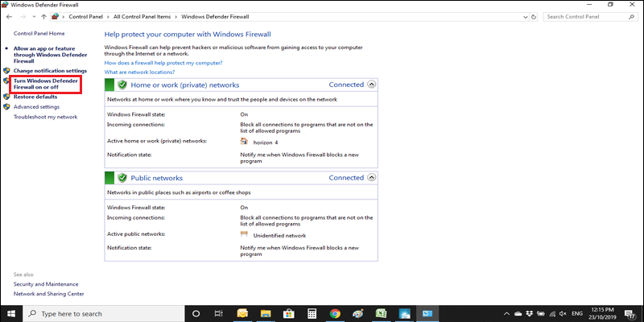Select 'Control Panel' in the breadcrumb path

pyautogui.click(x=85, y=17)
